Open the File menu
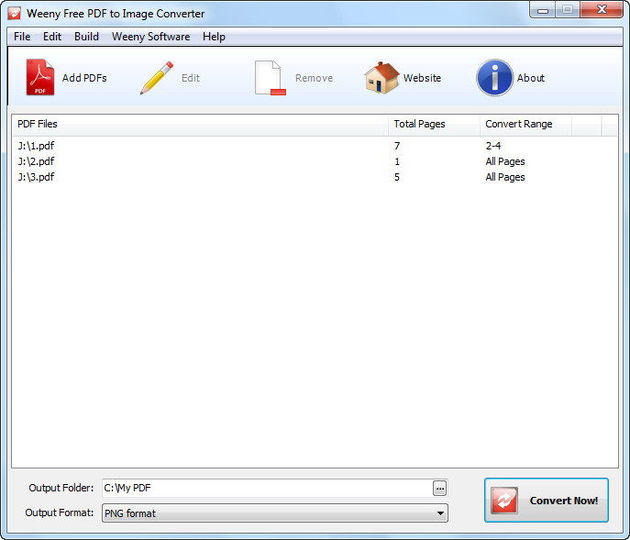630x540 pixels. (x=22, y=37)
